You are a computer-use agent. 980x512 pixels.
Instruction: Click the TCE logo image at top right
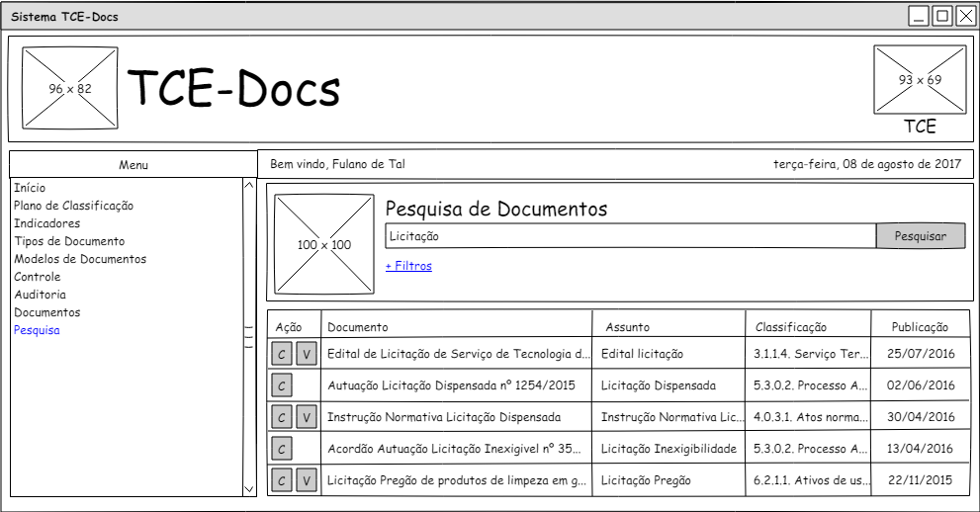pos(920,80)
